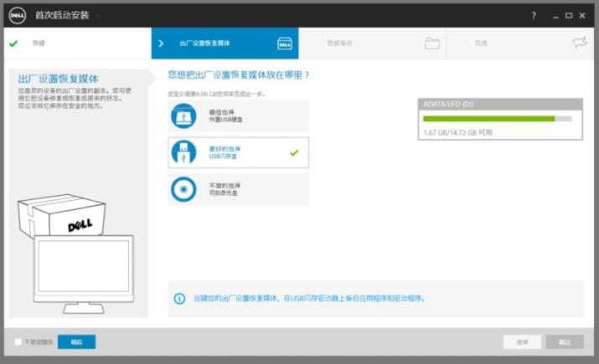This screenshot has height=364, width=599.
Task: Go to the completed 欢迎 step tab
Action: point(78,44)
